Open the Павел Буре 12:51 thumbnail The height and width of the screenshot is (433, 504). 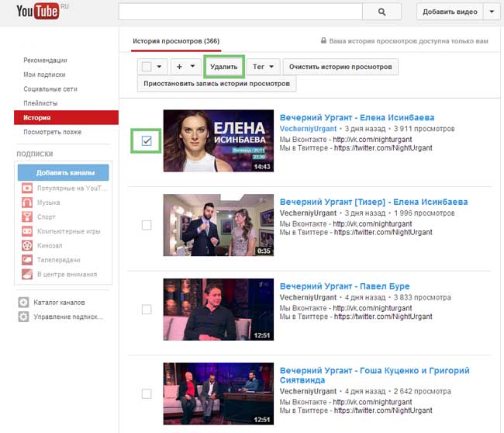coord(219,309)
